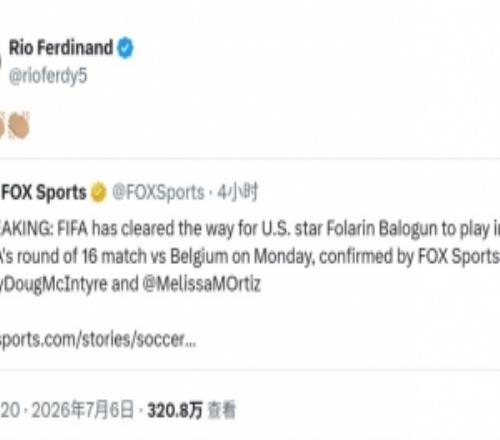
Task: Click the FOX Sports gold verified badge
Action: point(98,192)
